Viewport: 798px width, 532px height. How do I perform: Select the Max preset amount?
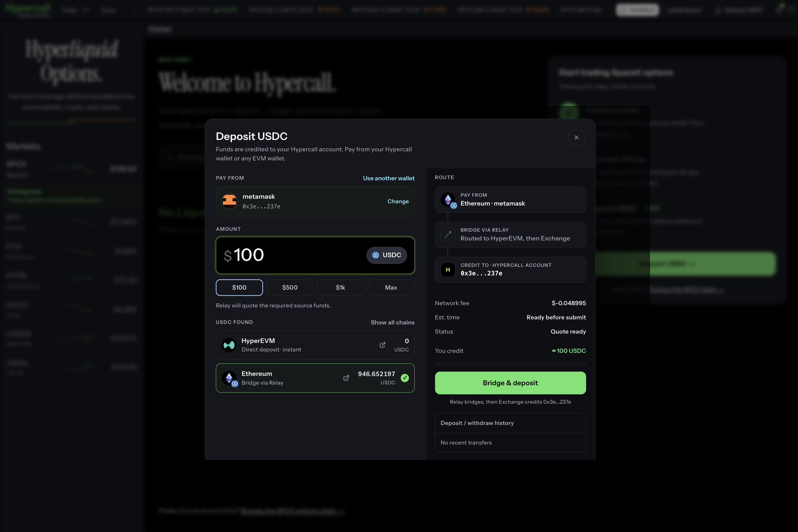coord(391,288)
